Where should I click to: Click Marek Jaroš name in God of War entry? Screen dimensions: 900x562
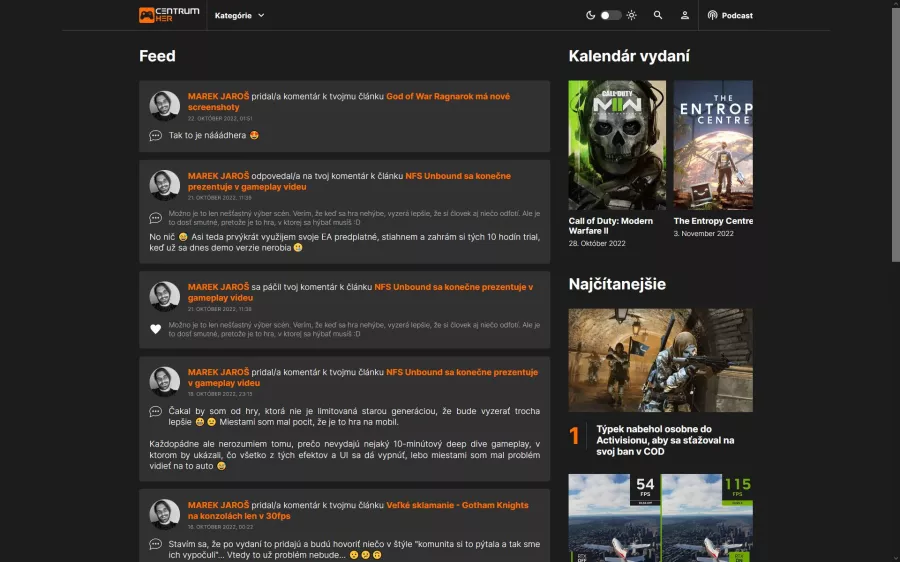click(218, 96)
